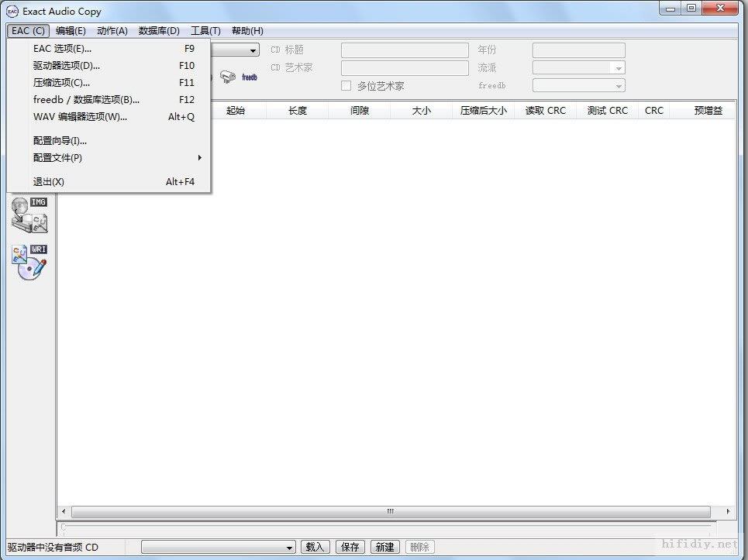Click the Exact Audio Copy title bar icon
Image resolution: width=748 pixels, height=560 pixels.
(12, 11)
